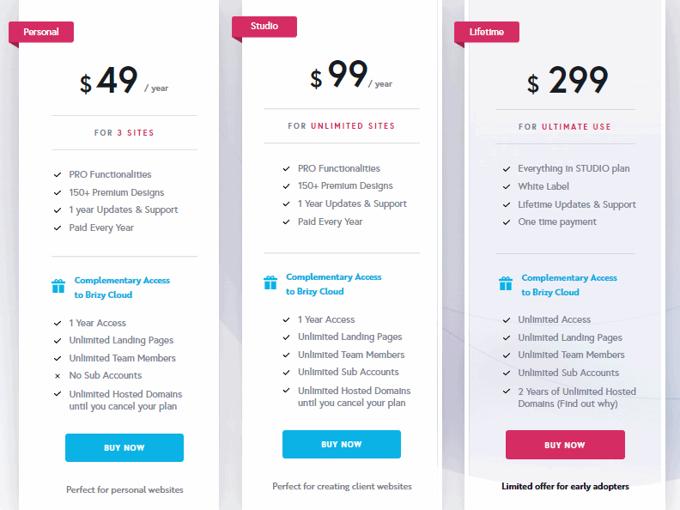Image resolution: width=680 pixels, height=510 pixels.
Task: Click 2 Years of Unlimited Hosted Domains text
Action: [x=576, y=397]
